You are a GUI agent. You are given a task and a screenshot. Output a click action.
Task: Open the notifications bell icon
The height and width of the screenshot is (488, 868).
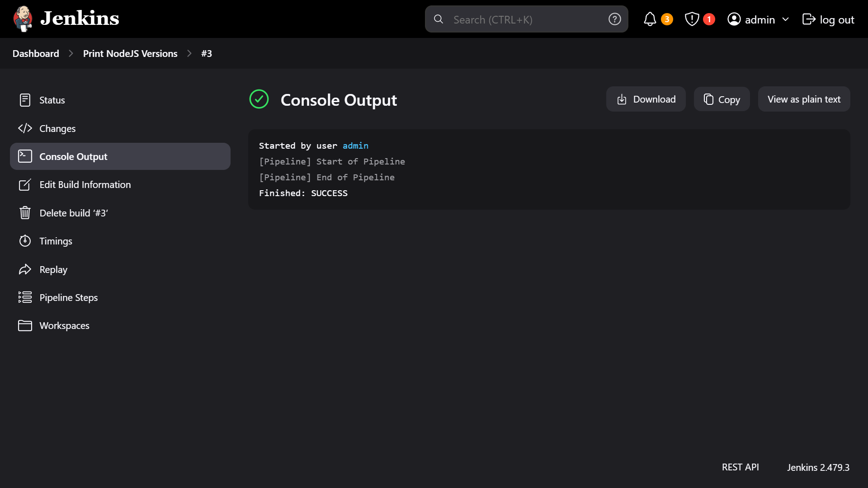(650, 19)
